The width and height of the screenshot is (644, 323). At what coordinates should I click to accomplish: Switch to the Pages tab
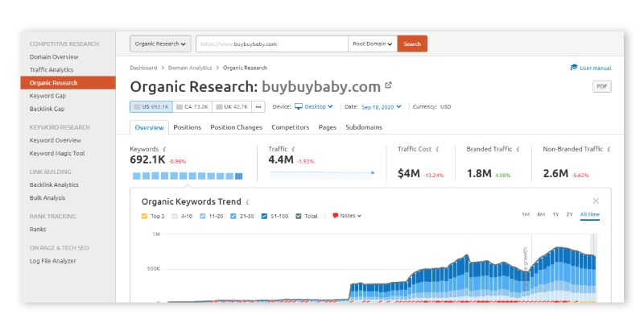(328, 127)
